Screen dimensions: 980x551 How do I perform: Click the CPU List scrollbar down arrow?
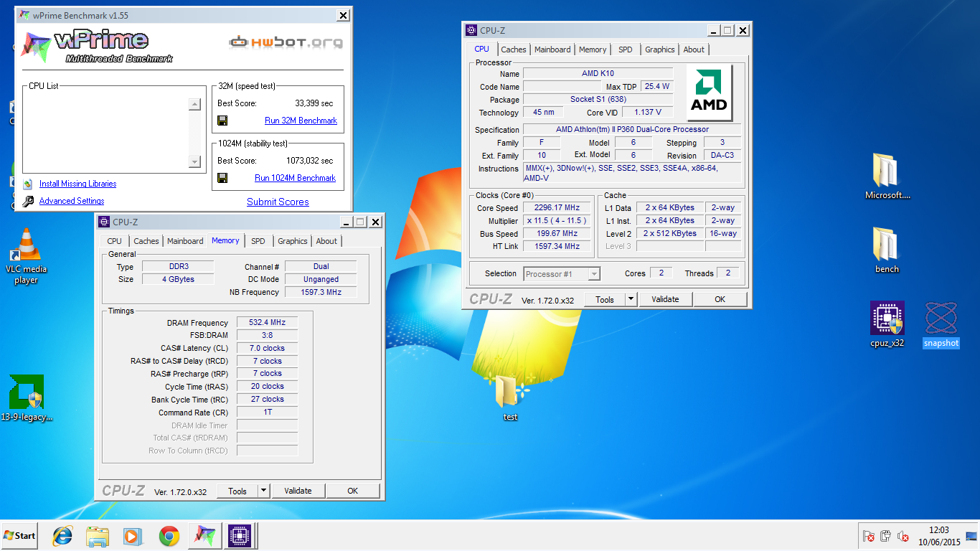click(x=194, y=162)
